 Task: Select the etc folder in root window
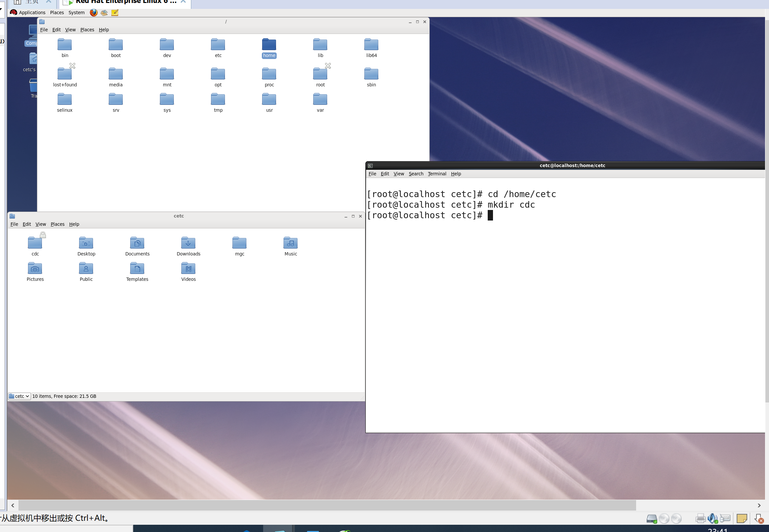coord(218,45)
